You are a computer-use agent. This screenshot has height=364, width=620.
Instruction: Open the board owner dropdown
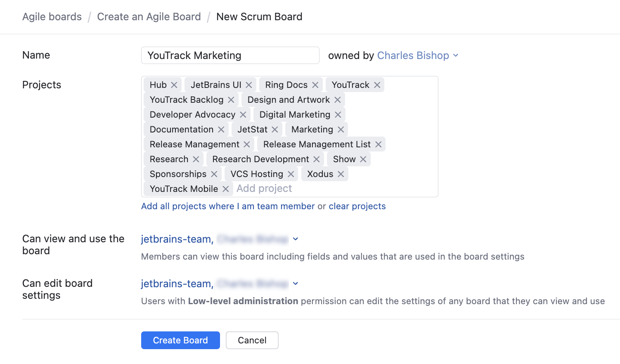tap(456, 55)
